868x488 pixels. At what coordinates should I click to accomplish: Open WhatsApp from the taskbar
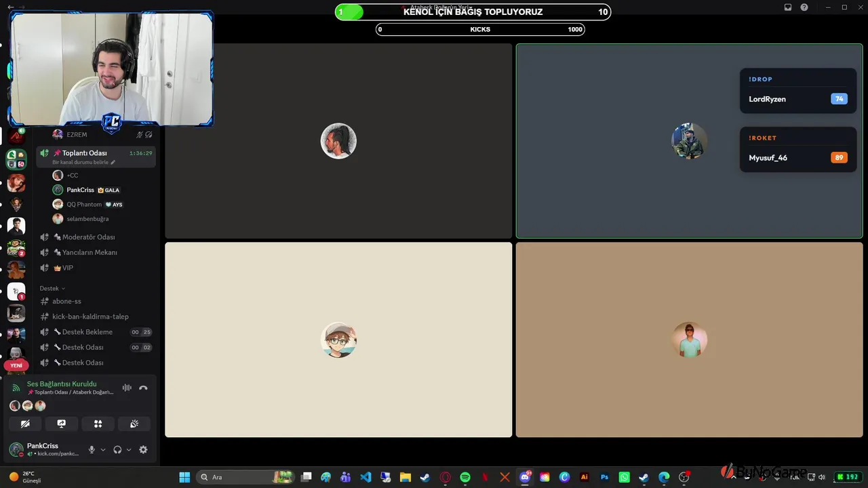pos(624,477)
